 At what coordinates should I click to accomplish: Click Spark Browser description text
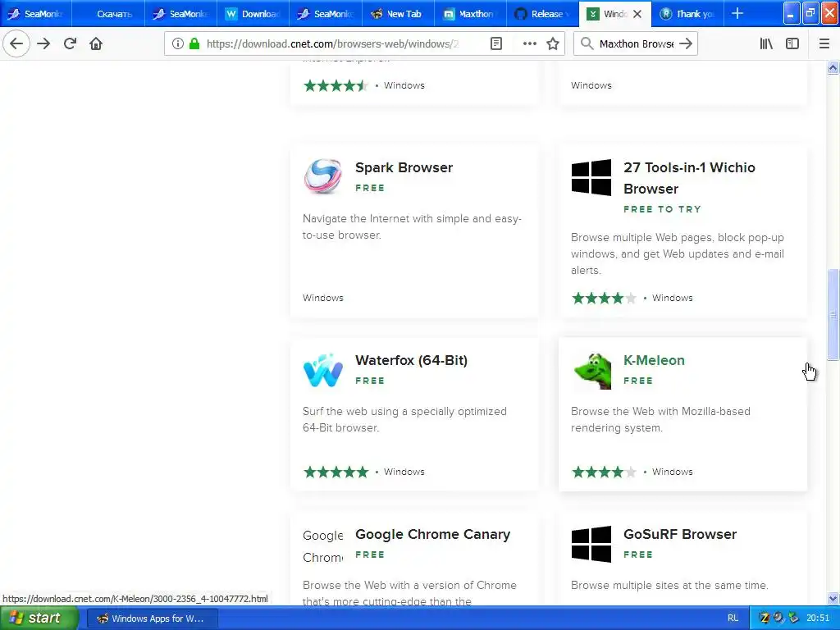tap(412, 226)
